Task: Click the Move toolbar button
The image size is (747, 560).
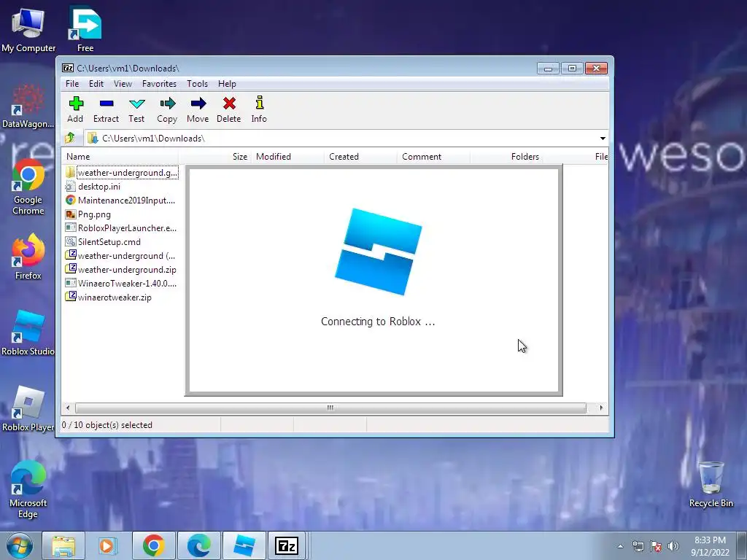Action: 198,110
